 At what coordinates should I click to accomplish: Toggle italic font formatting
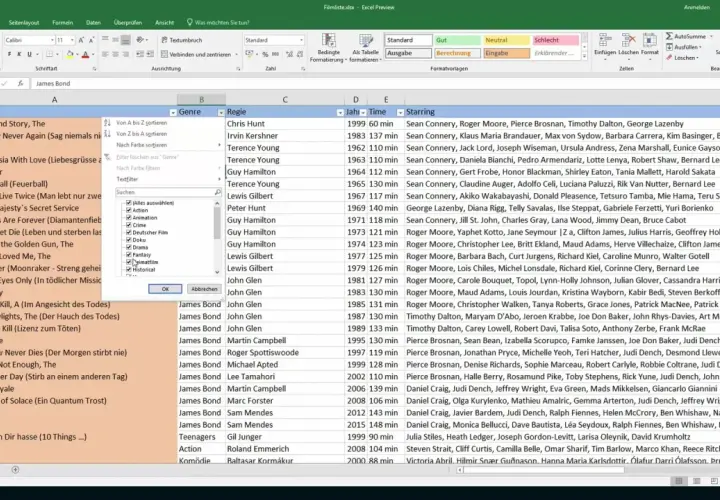[x=19, y=54]
